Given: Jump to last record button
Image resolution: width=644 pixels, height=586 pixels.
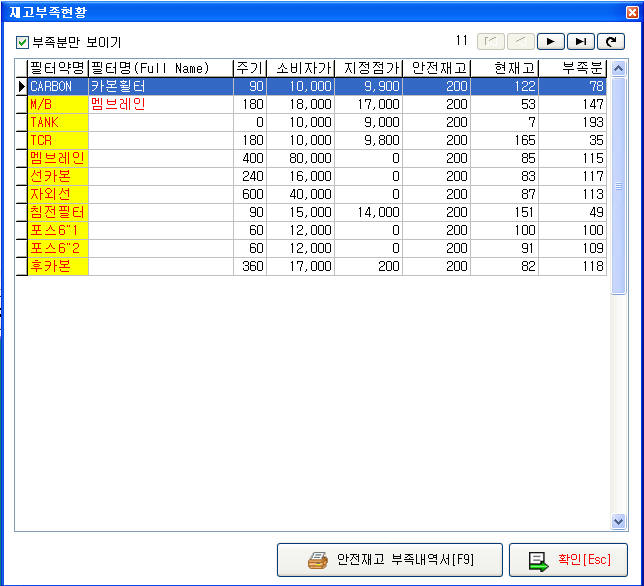Looking at the screenshot, I should coord(580,41).
